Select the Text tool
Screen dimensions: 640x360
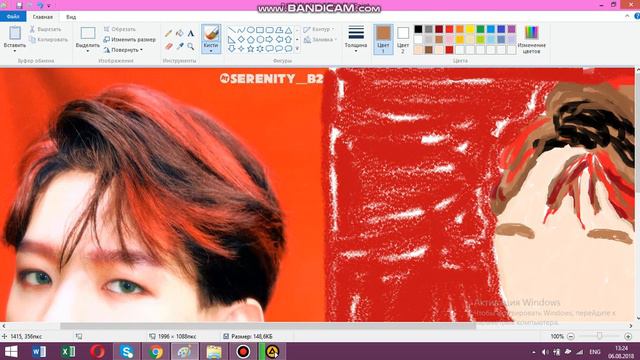coord(191,33)
